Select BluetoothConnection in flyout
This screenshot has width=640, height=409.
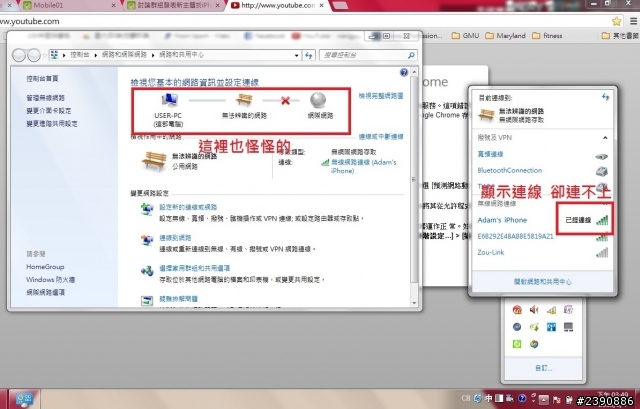542,170
